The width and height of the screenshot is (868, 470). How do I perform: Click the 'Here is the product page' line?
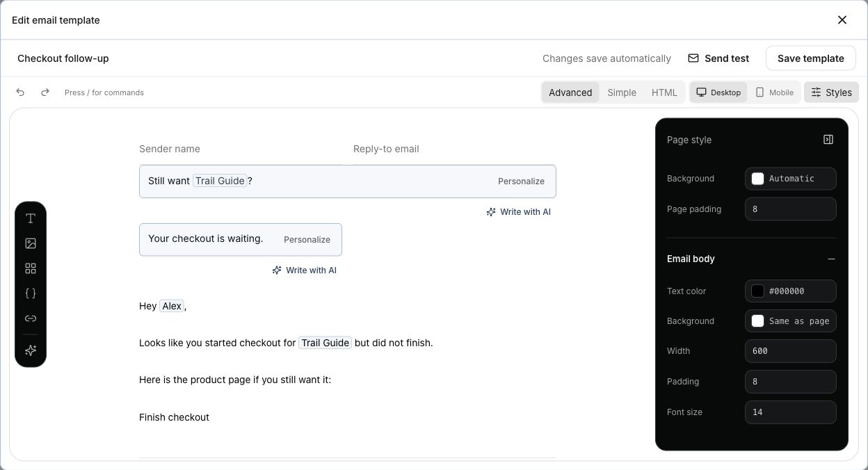(235, 380)
